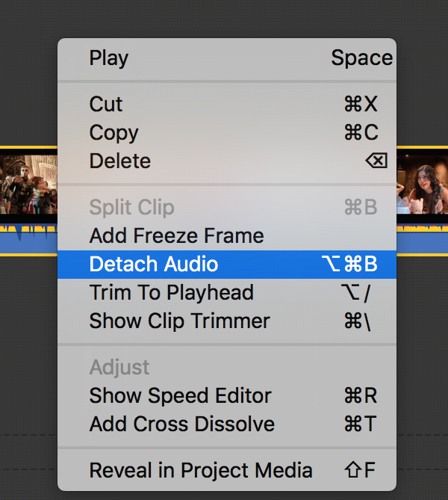
Task: Click the Delete text label
Action: (x=119, y=161)
